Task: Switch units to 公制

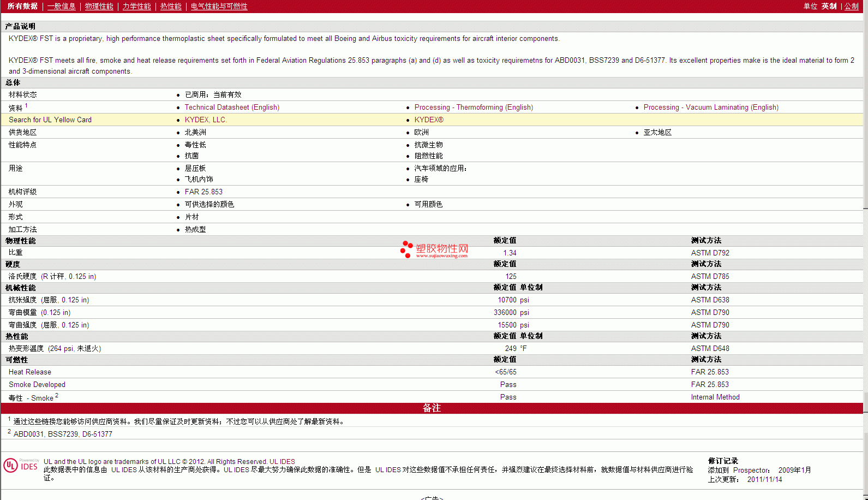Action: 852,7
